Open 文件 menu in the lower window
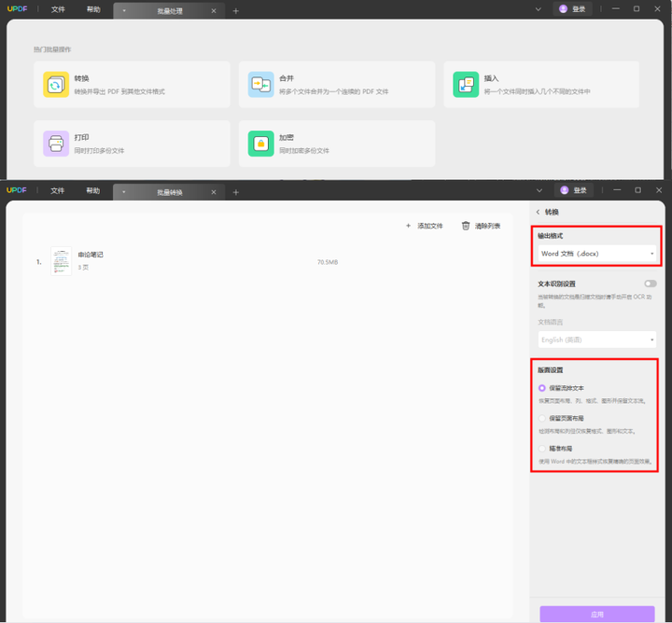 58,190
